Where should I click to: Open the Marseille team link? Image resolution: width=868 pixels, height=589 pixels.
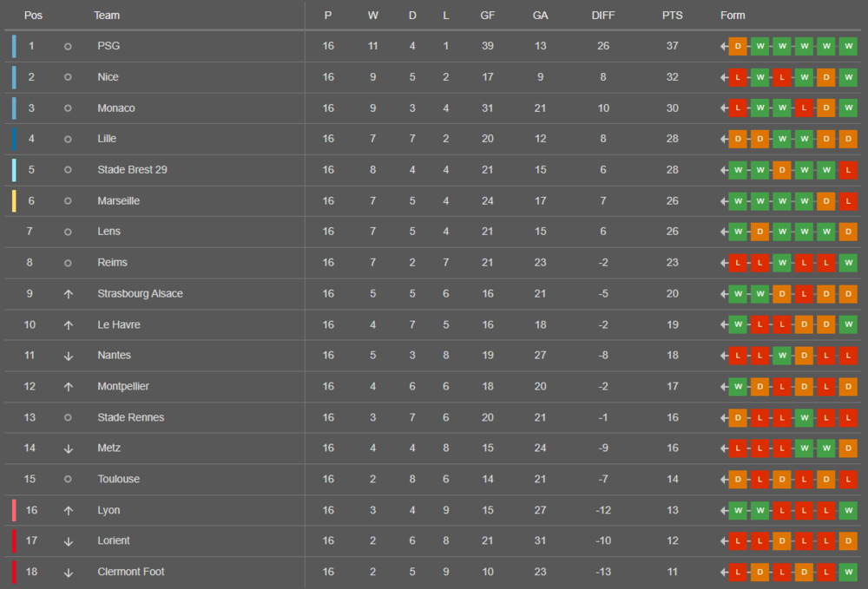(119, 201)
